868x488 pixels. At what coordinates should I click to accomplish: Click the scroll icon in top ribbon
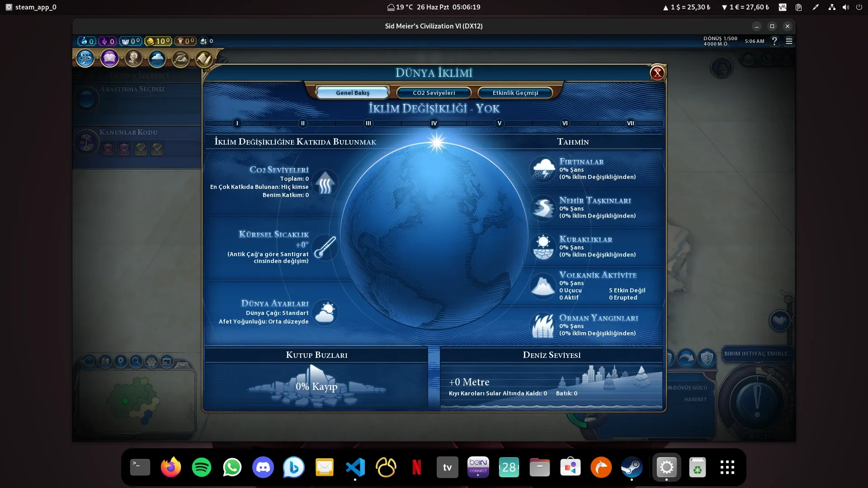pyautogui.click(x=203, y=59)
